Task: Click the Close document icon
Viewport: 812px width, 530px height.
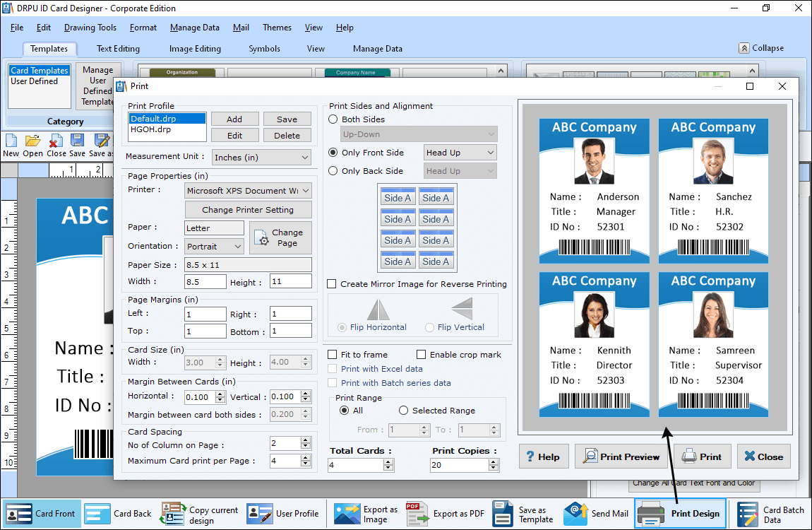Action: tap(56, 145)
